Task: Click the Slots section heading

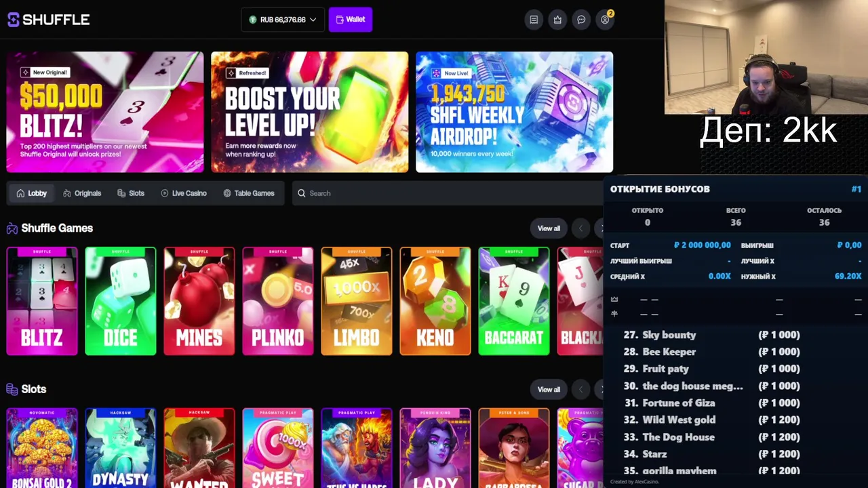Action: point(33,390)
